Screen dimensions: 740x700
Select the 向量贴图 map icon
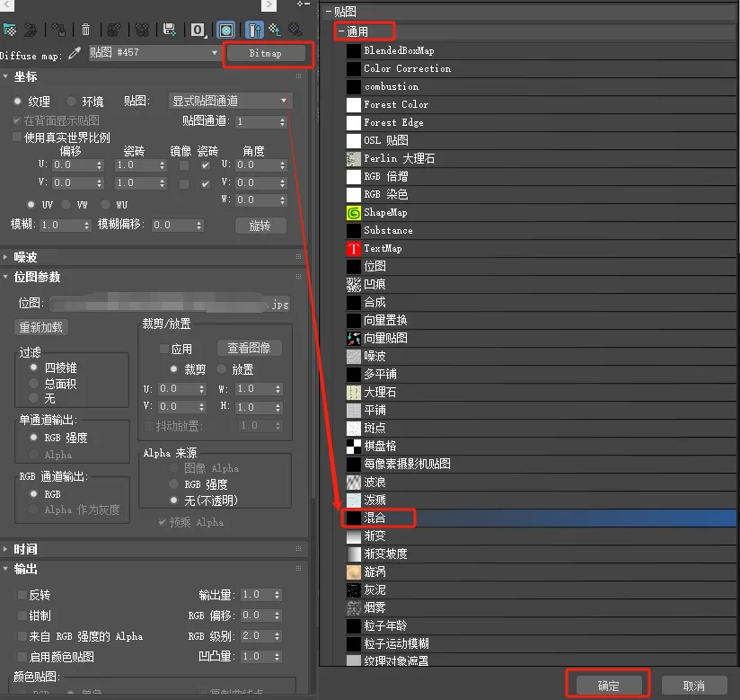[354, 339]
